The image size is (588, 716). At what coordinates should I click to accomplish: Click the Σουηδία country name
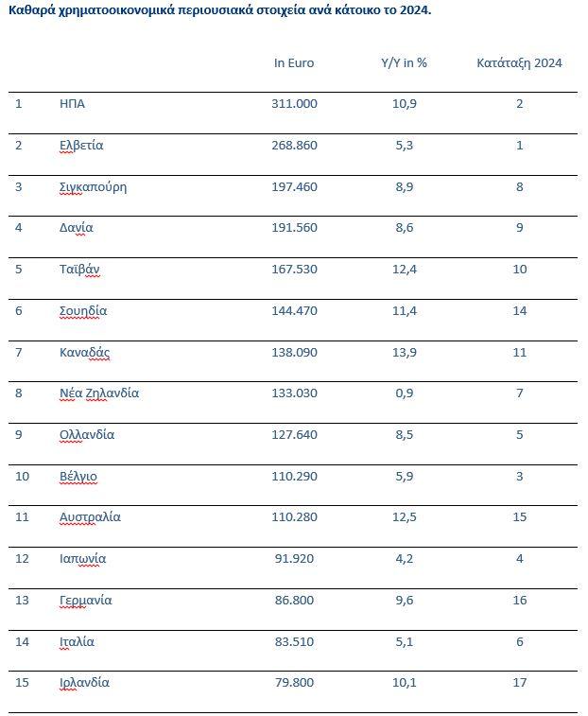[x=83, y=310]
